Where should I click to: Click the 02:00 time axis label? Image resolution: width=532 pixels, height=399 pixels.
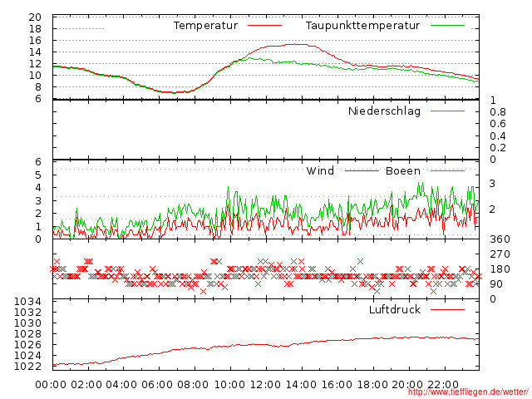tap(86, 384)
